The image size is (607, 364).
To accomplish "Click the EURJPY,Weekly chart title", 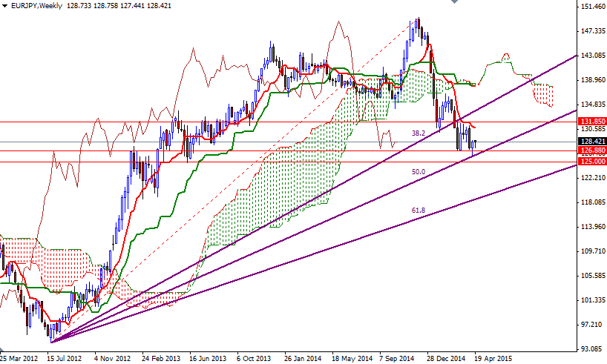I will click(36, 6).
